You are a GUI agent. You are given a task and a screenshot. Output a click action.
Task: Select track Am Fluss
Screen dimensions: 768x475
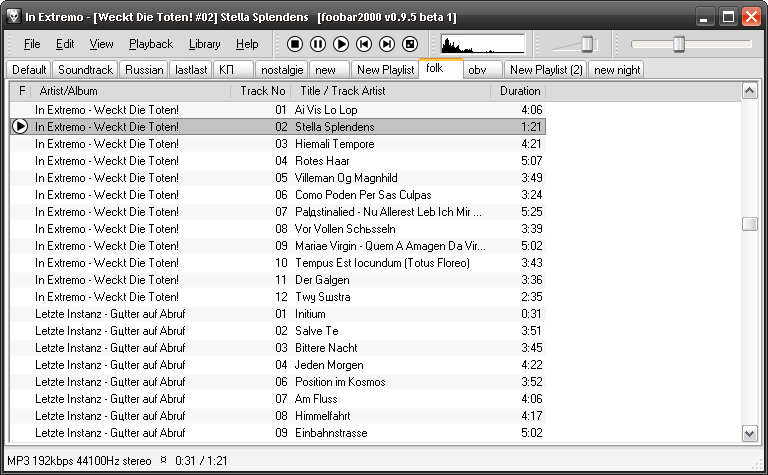pyautogui.click(x=278, y=399)
